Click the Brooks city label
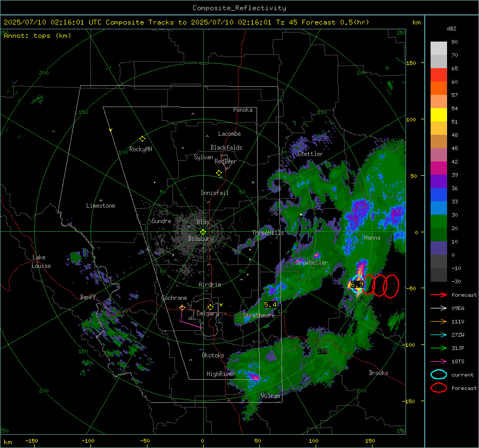The image size is (479, 448). pyautogui.click(x=378, y=373)
